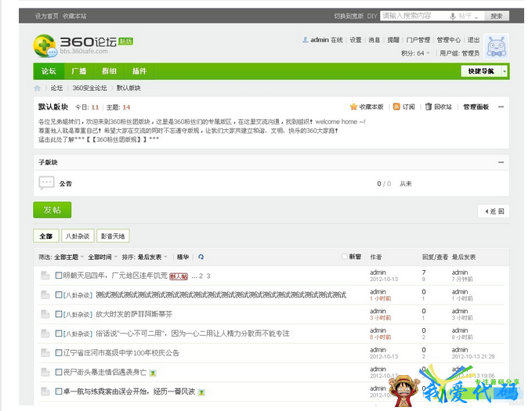Click folder icon of 卓一航 thread
This screenshot has height=411, width=532.
click(x=45, y=391)
